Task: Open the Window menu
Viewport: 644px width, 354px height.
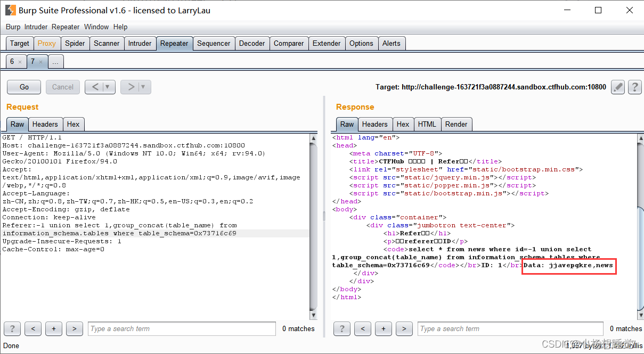Action: coord(96,27)
